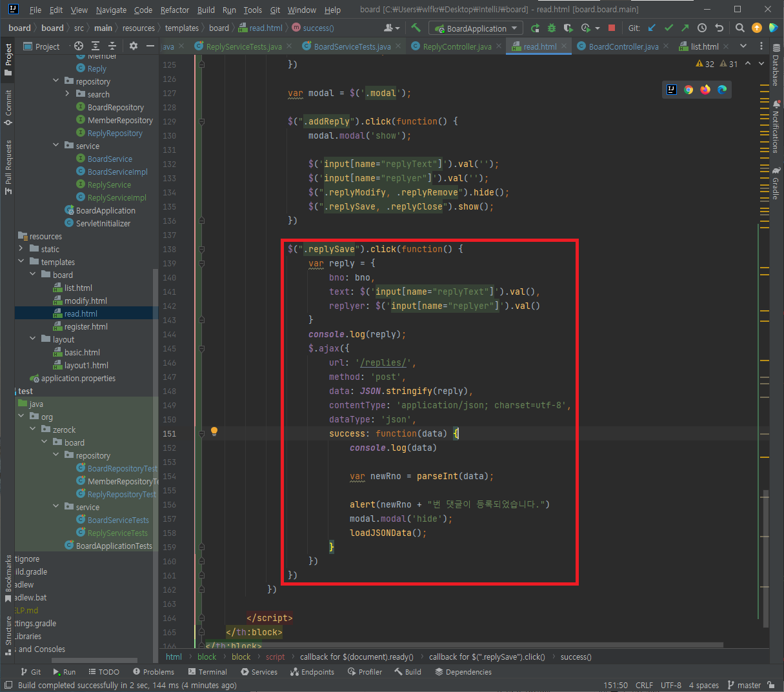This screenshot has width=784, height=692.
Task: Toggle the lock read-only status icon
Action: (771, 685)
